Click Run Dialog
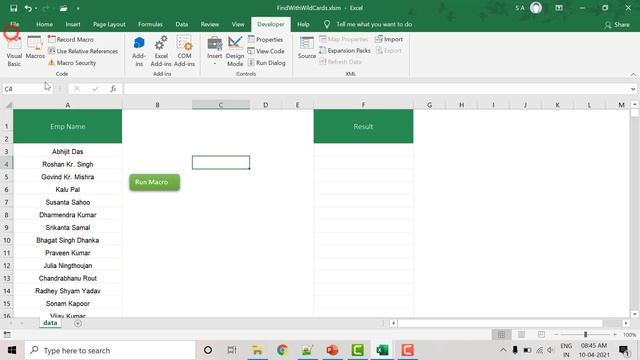This screenshot has width=640, height=360. click(x=267, y=63)
